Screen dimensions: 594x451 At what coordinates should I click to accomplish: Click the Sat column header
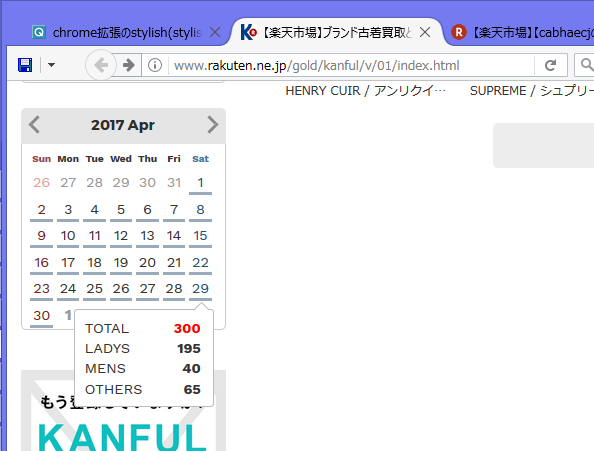point(200,159)
